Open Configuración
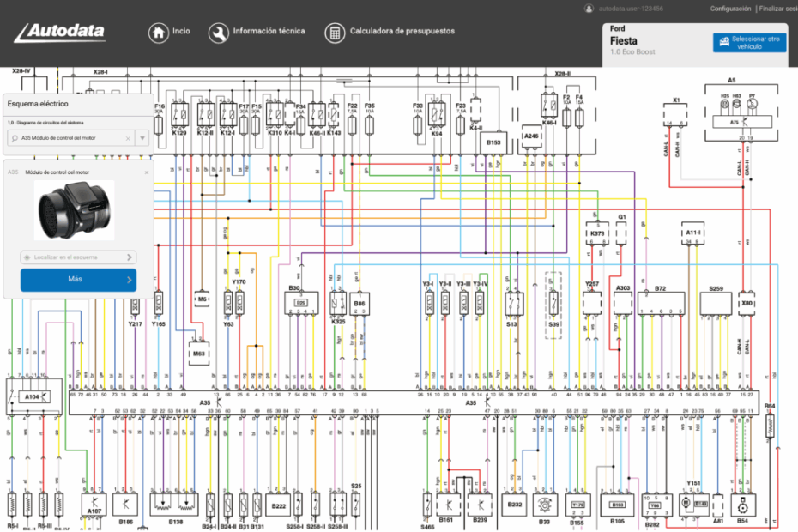Viewport: 798px width, 532px height. [731, 9]
